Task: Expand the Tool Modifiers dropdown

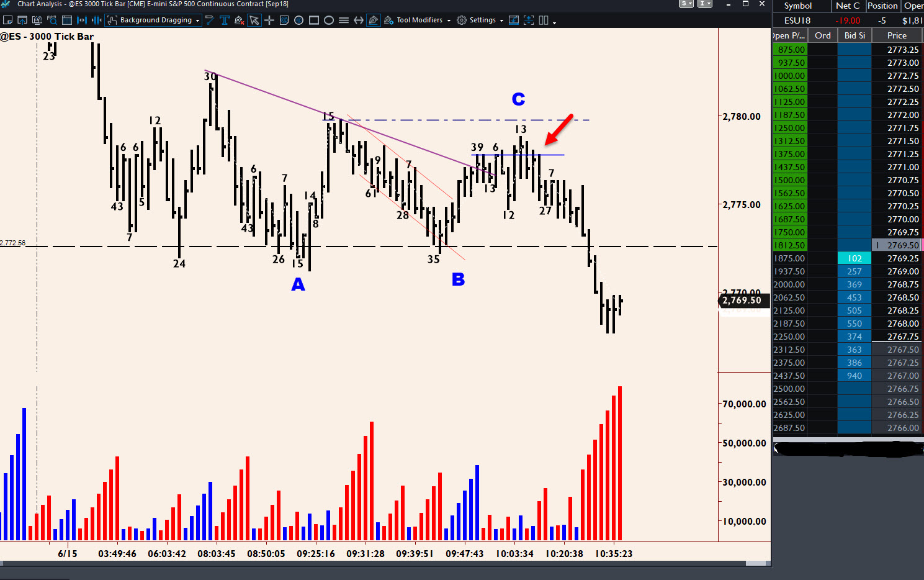Action: point(418,20)
